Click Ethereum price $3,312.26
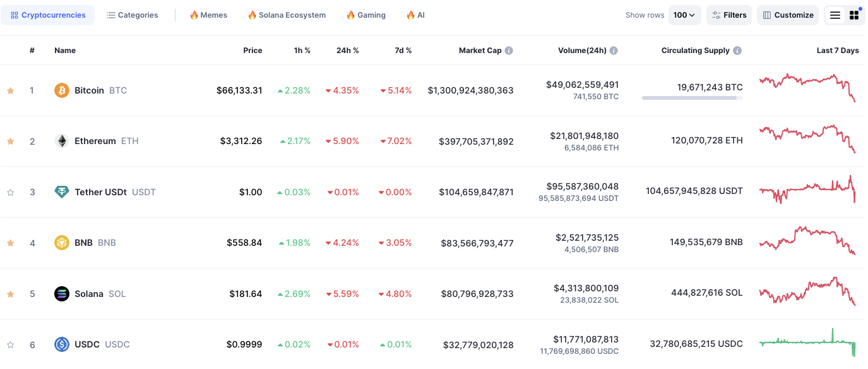The image size is (868, 369). 241,141
